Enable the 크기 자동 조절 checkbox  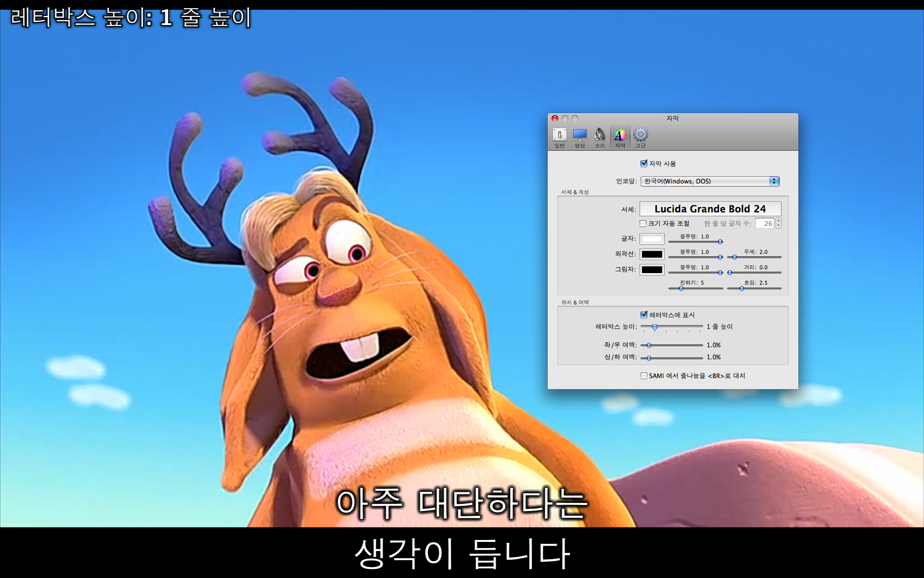[643, 223]
